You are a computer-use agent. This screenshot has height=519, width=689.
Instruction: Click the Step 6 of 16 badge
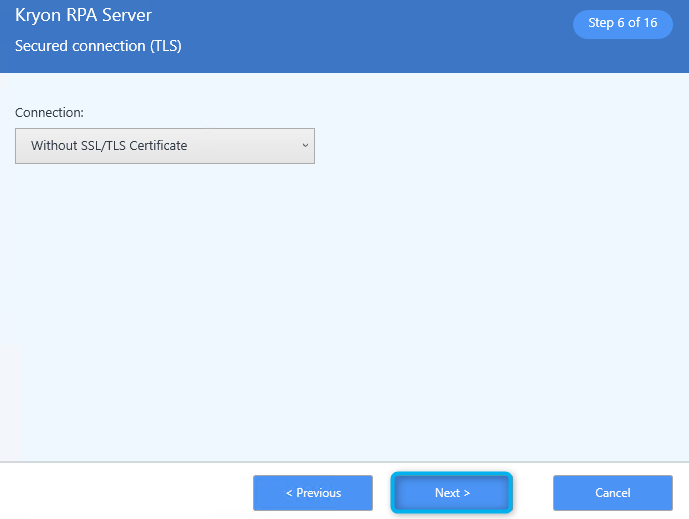[x=623, y=23]
